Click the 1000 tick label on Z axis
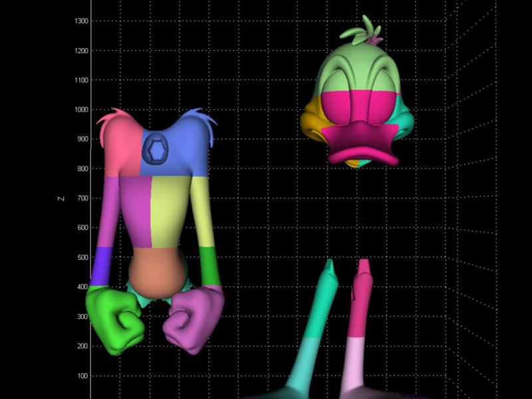This screenshot has height=399, width=532. 81,110
